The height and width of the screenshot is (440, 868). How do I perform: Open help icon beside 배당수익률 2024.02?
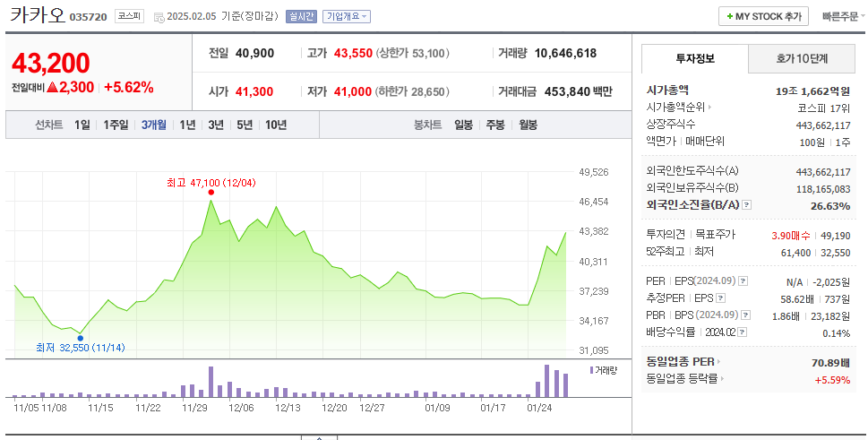click(x=743, y=332)
